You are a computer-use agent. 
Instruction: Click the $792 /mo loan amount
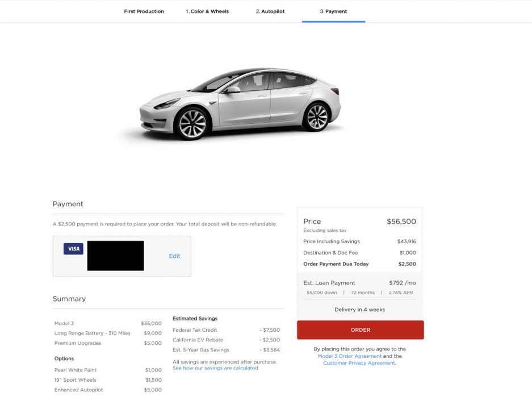(x=403, y=283)
